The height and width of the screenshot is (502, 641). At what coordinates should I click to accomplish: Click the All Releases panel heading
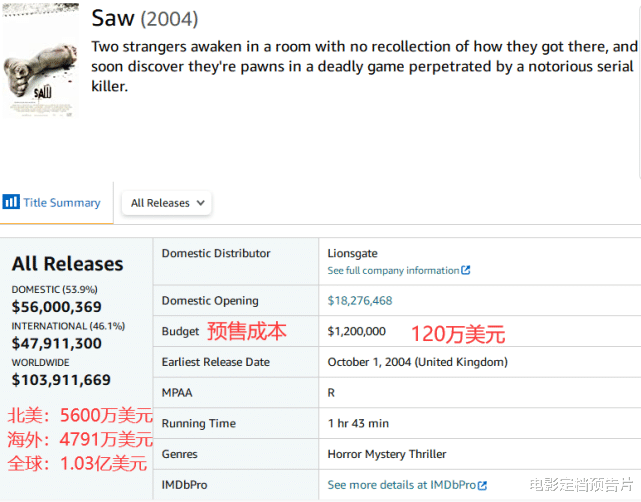coord(67,264)
